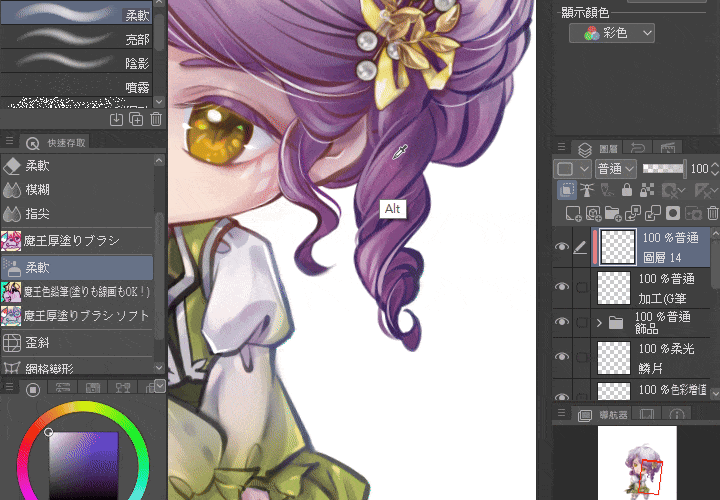Image resolution: width=720 pixels, height=500 pixels.
Task: Create a new layer folder
Action: click(613, 213)
